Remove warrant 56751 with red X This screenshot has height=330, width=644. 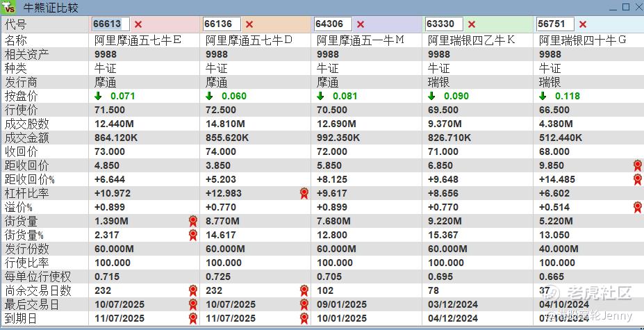point(583,24)
